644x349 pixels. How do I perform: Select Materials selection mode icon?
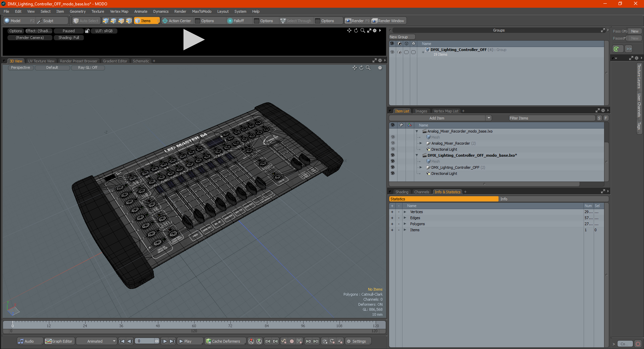click(x=129, y=21)
